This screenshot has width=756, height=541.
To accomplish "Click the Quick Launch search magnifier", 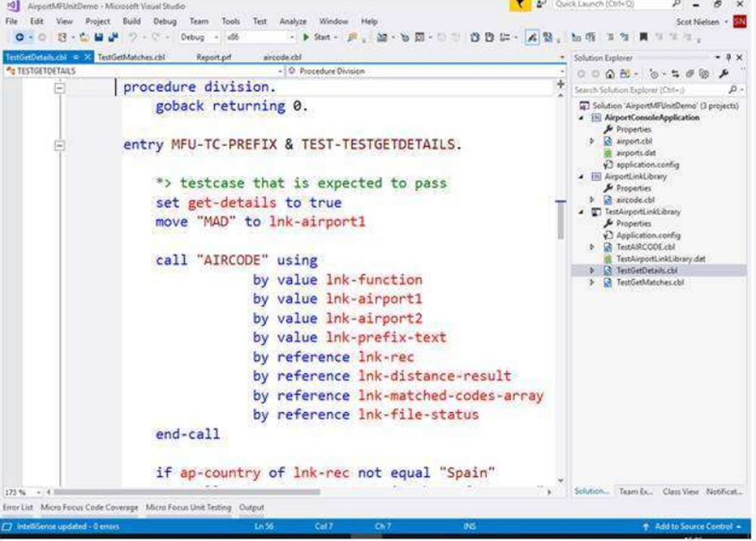I will pos(677,5).
